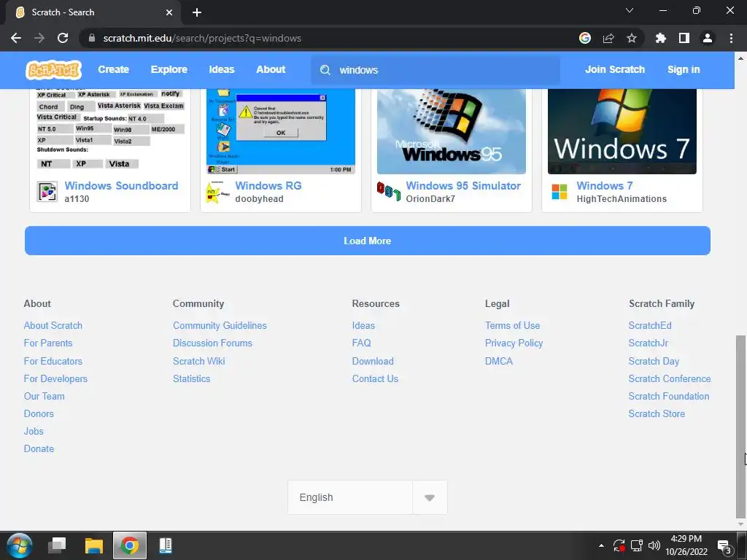Screen dimensions: 747x560
Task: Click HighTechAnimations user avatar icon
Action: coord(560,192)
